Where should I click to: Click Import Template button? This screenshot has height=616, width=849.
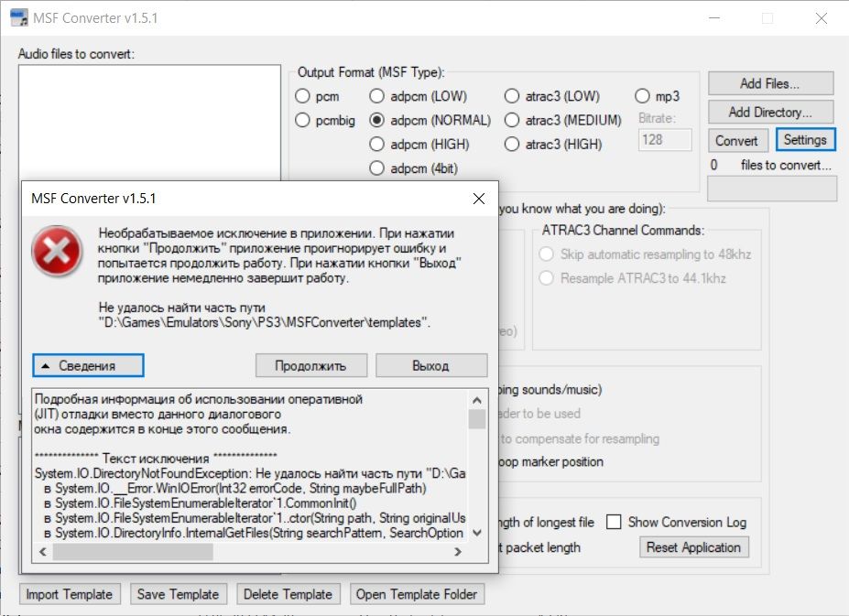[x=70, y=594]
